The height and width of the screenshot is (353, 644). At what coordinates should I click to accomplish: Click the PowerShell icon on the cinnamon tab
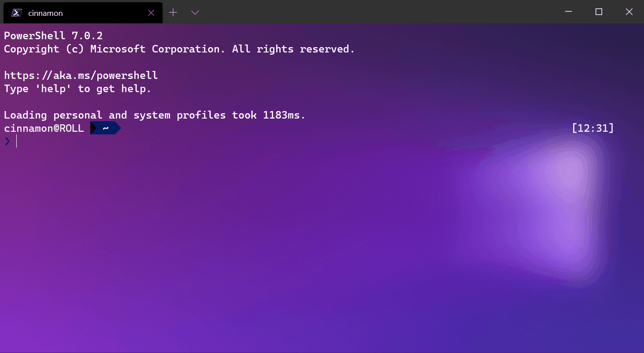pos(16,13)
